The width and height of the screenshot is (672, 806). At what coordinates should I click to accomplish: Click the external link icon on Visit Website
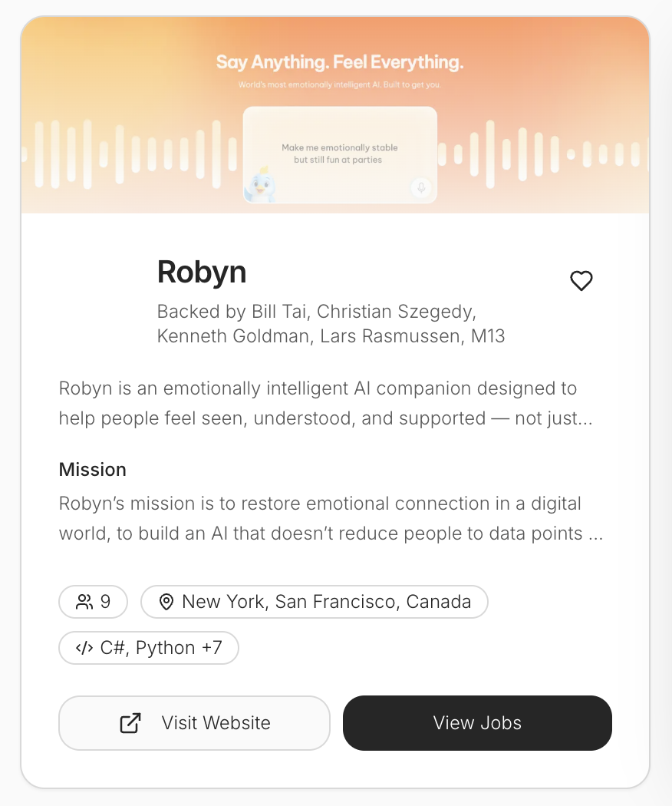(x=131, y=722)
